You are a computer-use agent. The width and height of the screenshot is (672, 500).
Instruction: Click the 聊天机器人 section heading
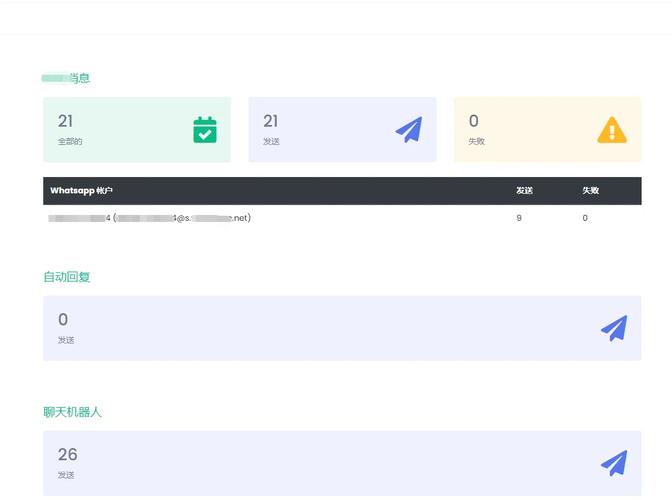click(x=73, y=412)
